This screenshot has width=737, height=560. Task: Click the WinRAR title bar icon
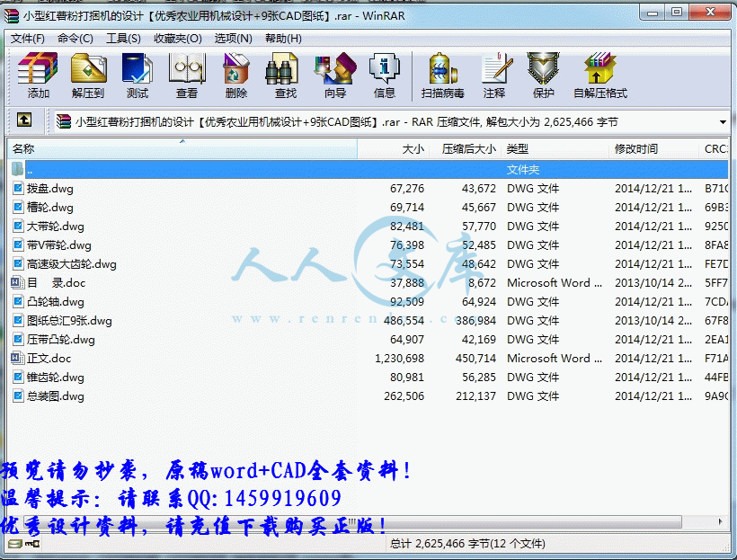(11, 16)
